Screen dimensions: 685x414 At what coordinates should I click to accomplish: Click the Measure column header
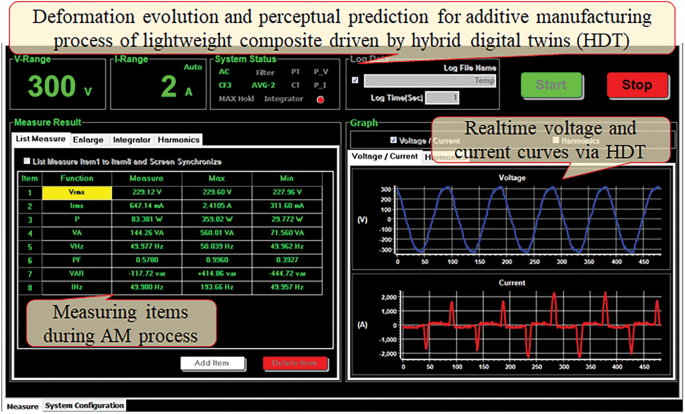tap(147, 178)
